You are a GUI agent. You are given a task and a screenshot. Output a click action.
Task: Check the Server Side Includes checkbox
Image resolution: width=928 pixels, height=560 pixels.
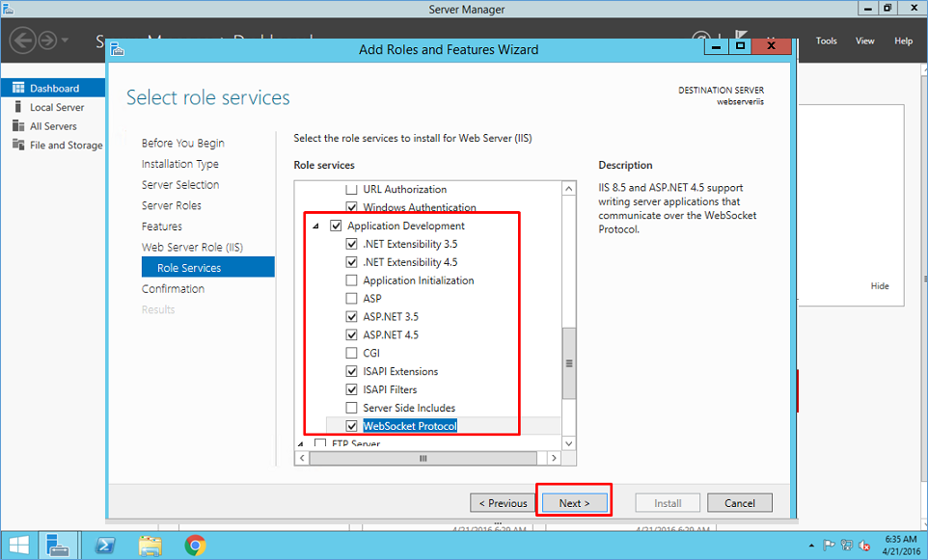(351, 408)
